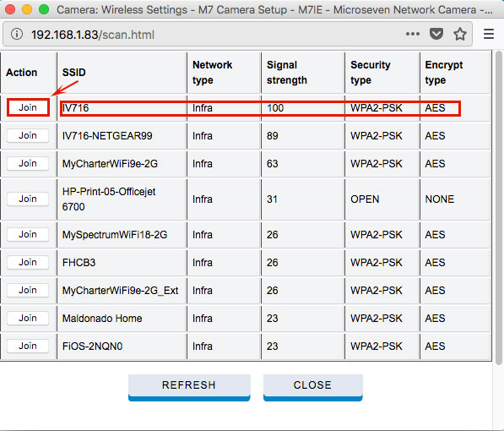504x431 pixels.
Task: Join the MySpectrumWiFi18-2G network
Action: click(x=28, y=234)
